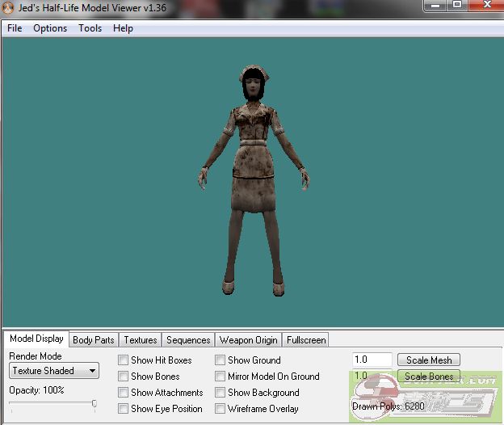Expand the Render Mode dropdown
This screenshot has height=425, width=504.
(54, 371)
